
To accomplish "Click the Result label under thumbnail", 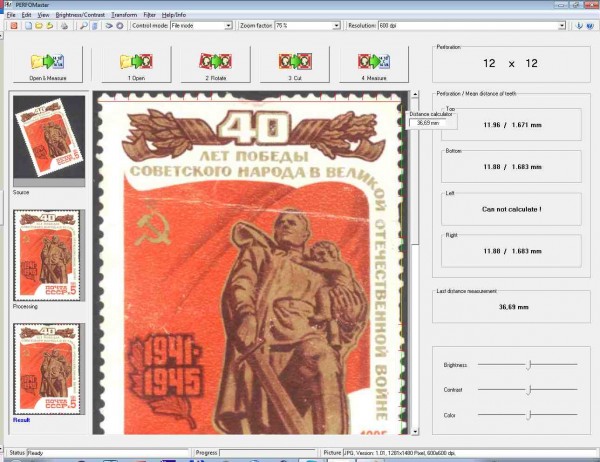I will (21, 420).
